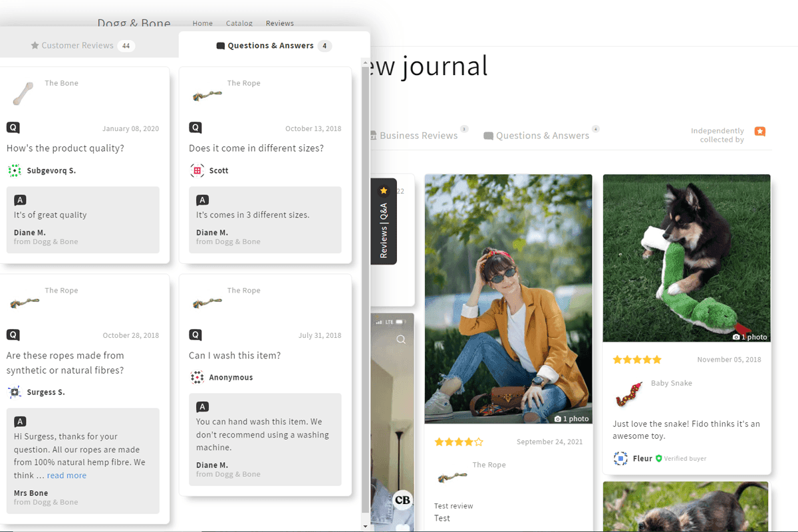Click Fleur's blue avatar icon
The width and height of the screenshot is (798, 532).
pyautogui.click(x=620, y=458)
